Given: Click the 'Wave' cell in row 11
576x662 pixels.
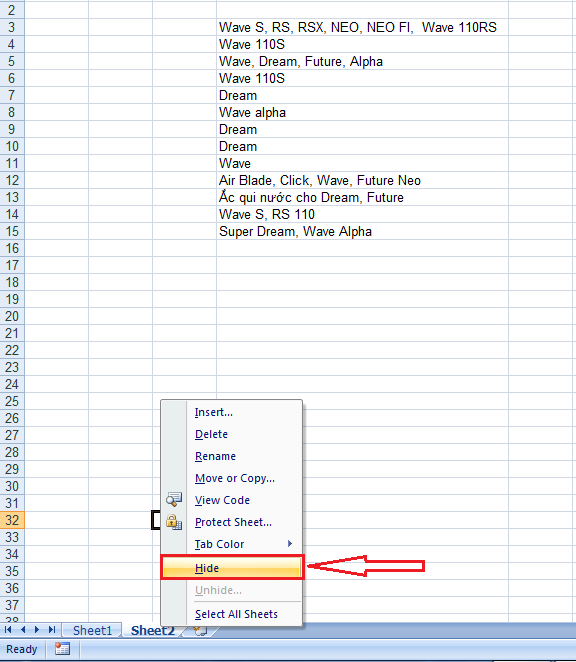Looking at the screenshot, I should click(x=362, y=163).
